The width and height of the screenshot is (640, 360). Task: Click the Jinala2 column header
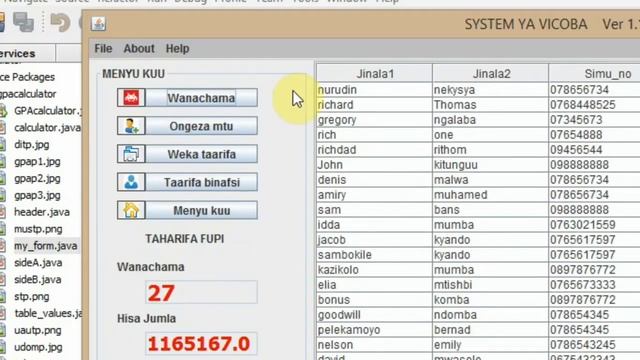491,74
